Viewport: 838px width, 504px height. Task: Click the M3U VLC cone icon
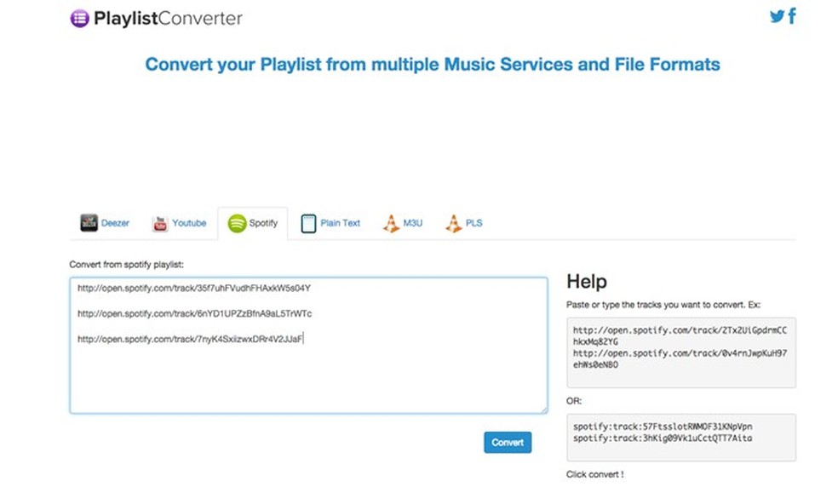click(391, 223)
